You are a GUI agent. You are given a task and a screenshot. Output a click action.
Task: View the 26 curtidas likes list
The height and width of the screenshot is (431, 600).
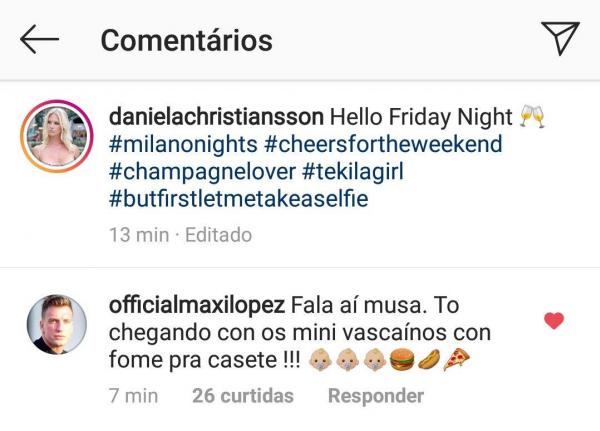[243, 396]
